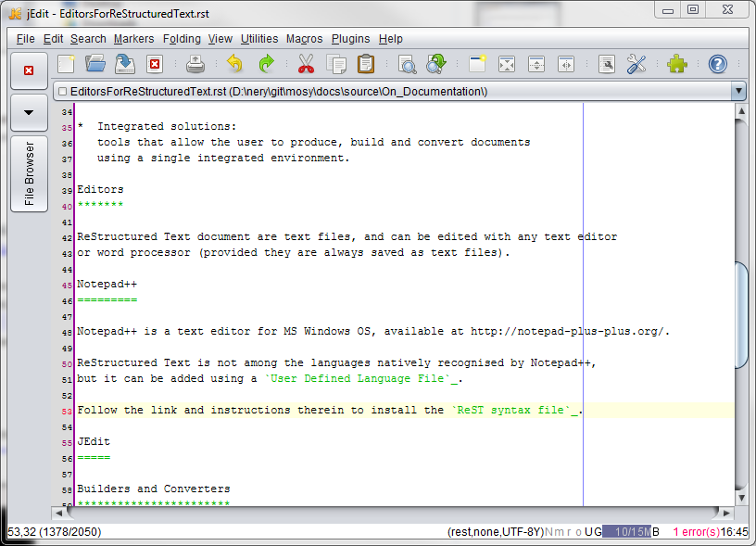The height and width of the screenshot is (546, 756).
Task: Unsplit the edit pane icon
Action: coord(507,64)
